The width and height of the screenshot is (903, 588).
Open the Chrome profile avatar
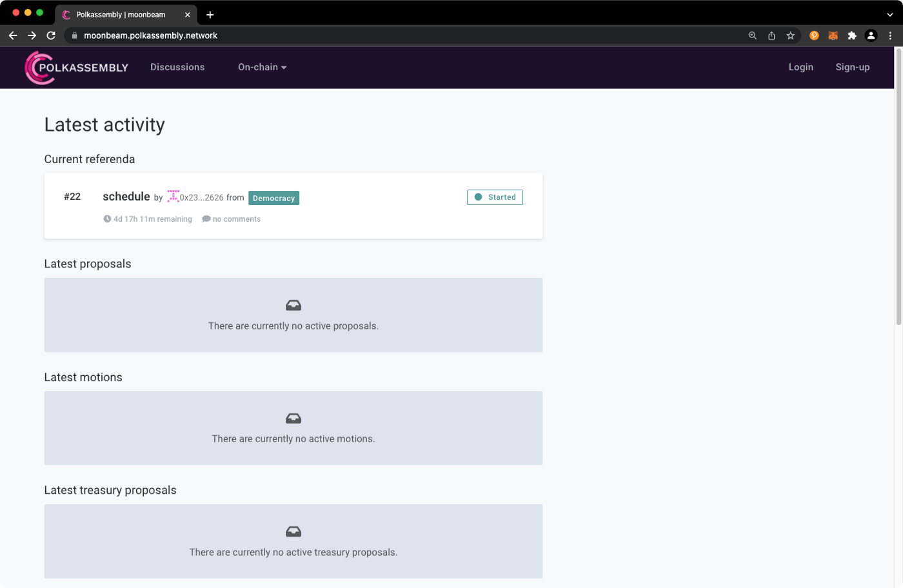(871, 35)
